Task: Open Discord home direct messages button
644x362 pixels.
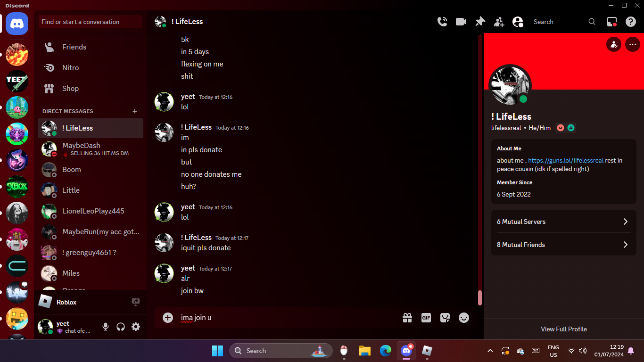Action: 17,24
